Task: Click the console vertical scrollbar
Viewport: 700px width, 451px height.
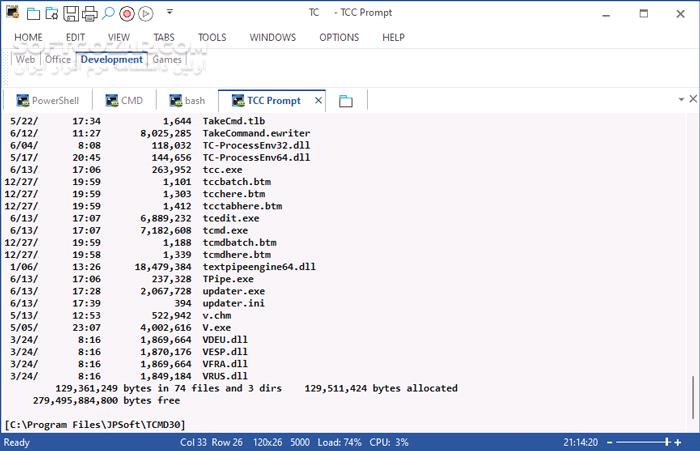Action: pos(692,397)
